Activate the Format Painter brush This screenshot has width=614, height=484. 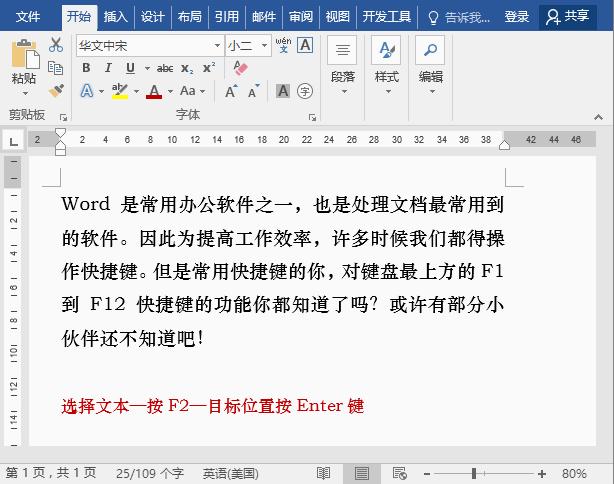[56, 91]
